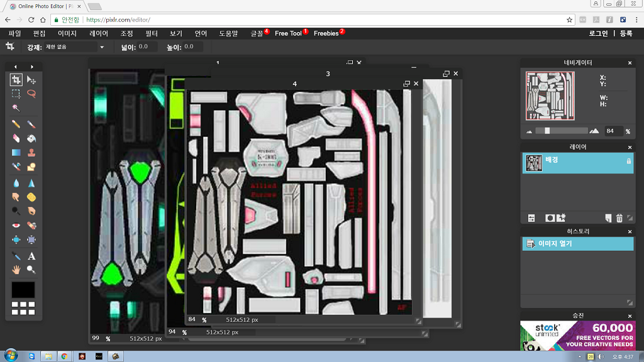The height and width of the screenshot is (362, 644).
Task: Select the Red Eye Reduction tool
Action: coord(16,226)
